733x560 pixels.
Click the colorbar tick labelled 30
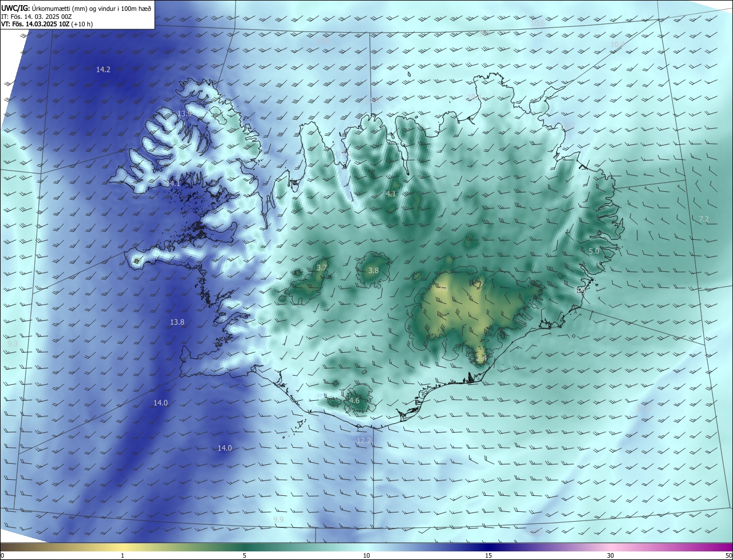click(x=610, y=555)
